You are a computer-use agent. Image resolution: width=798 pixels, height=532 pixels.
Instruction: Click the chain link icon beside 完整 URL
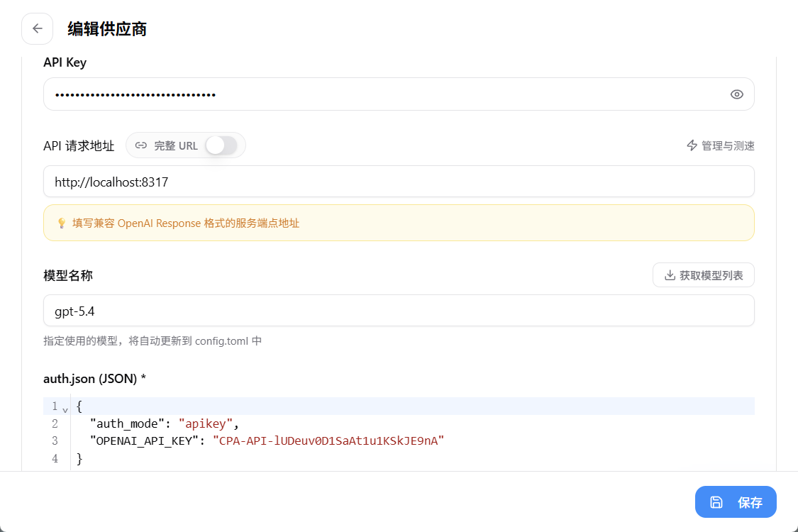141,145
